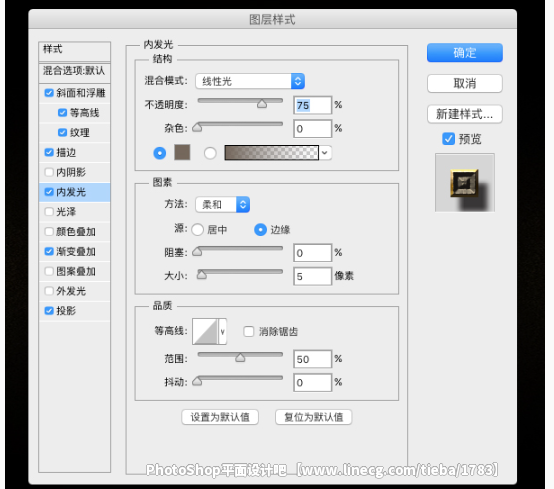Click 复位为默认值 button

point(314,417)
